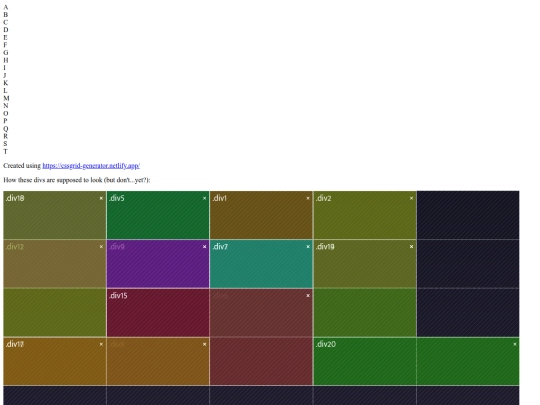The image size is (540, 405).
Task: Select the .div18 label
Action: click(x=15, y=198)
